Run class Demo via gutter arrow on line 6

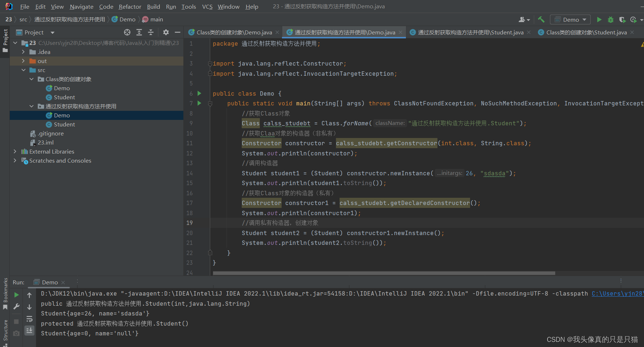click(x=199, y=93)
